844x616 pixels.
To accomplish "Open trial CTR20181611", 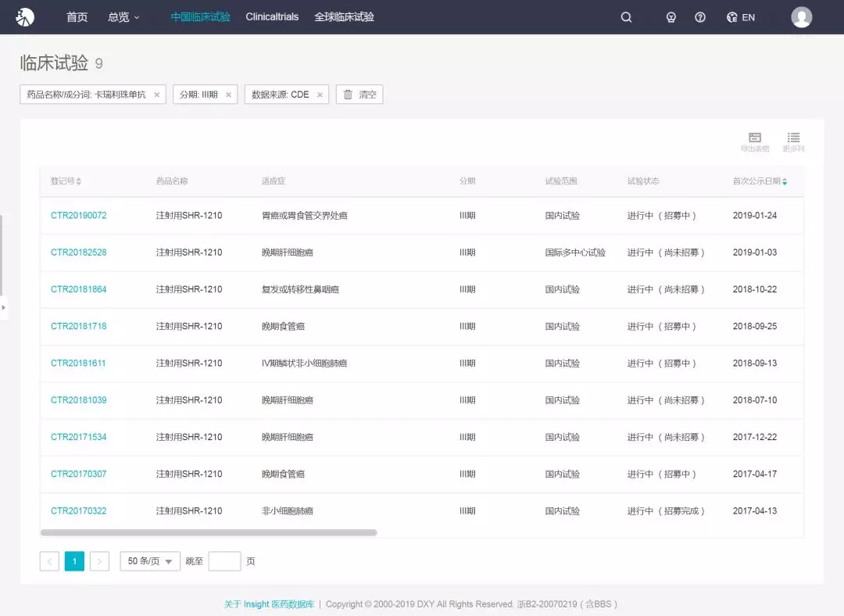I will pos(78,364).
